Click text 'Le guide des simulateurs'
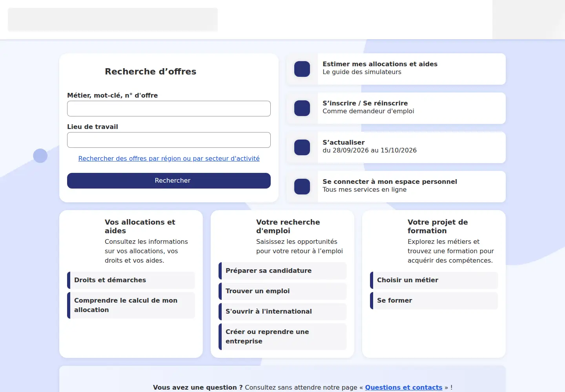 click(362, 72)
